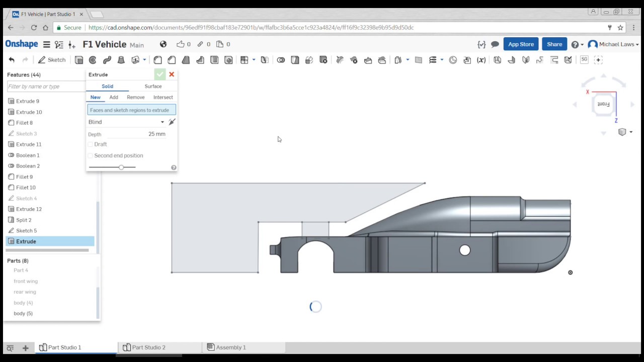Click the Share button
This screenshot has height=362, width=644.
click(x=554, y=44)
